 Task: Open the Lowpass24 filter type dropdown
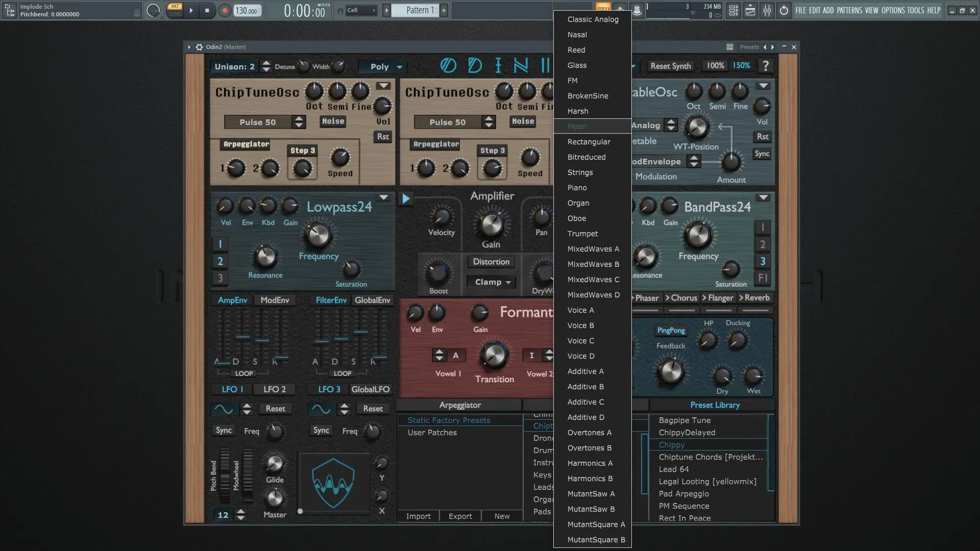point(383,197)
